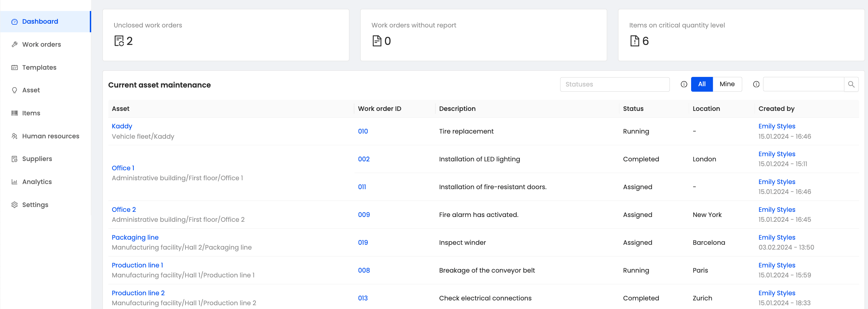The height and width of the screenshot is (309, 868).
Task: Click the maintenance search input field
Action: point(803,84)
